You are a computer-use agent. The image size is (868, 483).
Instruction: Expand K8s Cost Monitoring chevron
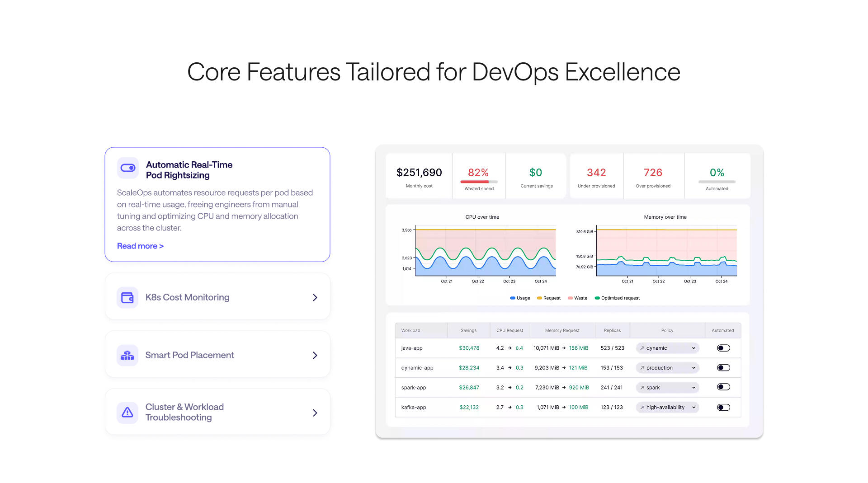click(315, 298)
